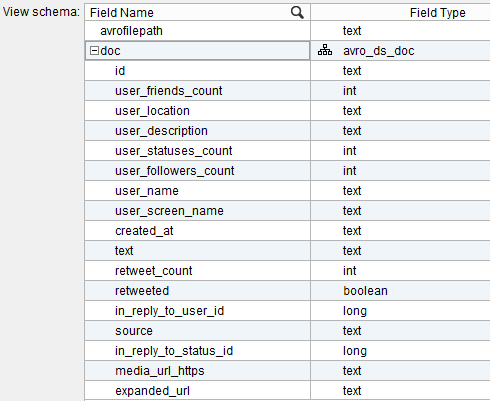The image size is (490, 401).
Task: Click the long type of in_reply_to_status_id
Action: pyautogui.click(x=355, y=351)
